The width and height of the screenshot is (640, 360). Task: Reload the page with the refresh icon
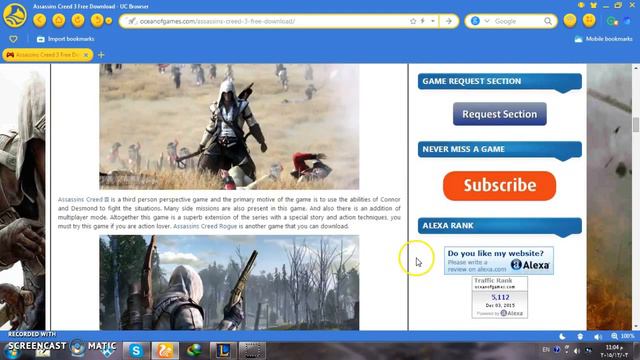pos(78,20)
